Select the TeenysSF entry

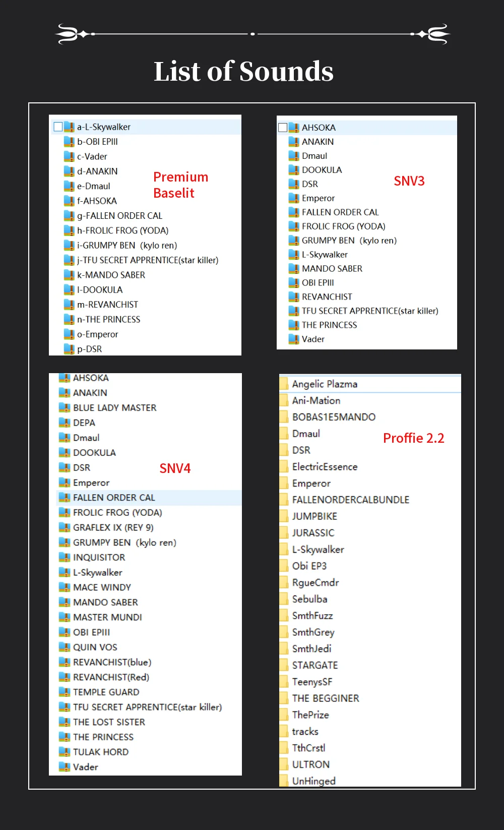click(312, 682)
